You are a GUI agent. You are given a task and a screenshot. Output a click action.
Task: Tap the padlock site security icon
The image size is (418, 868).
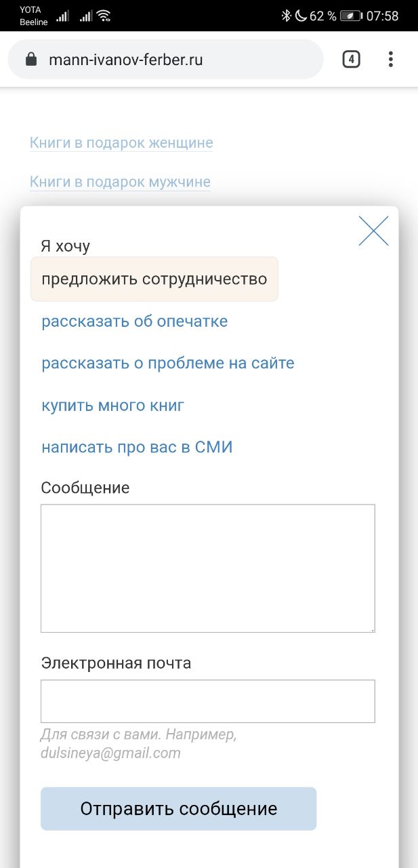click(30, 60)
